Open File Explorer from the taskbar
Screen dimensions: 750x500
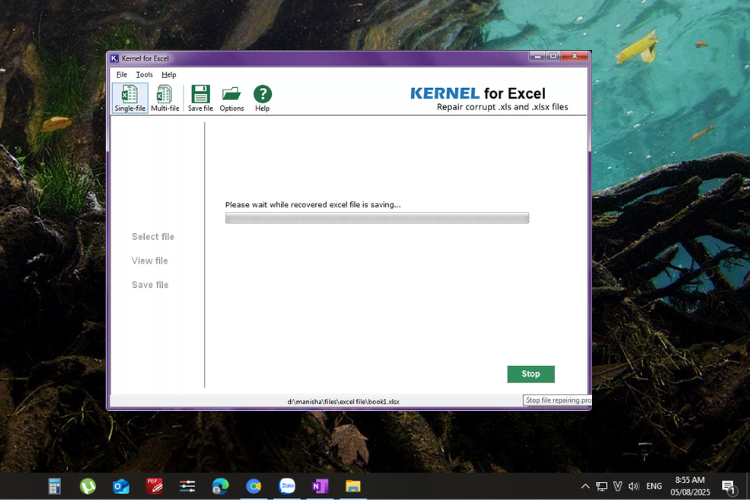pos(353,487)
